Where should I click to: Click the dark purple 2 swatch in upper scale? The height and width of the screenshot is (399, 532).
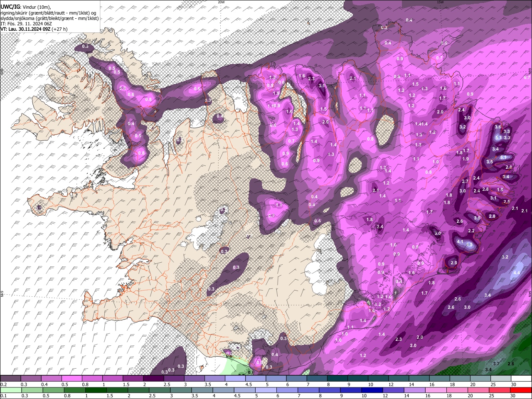[153, 379]
